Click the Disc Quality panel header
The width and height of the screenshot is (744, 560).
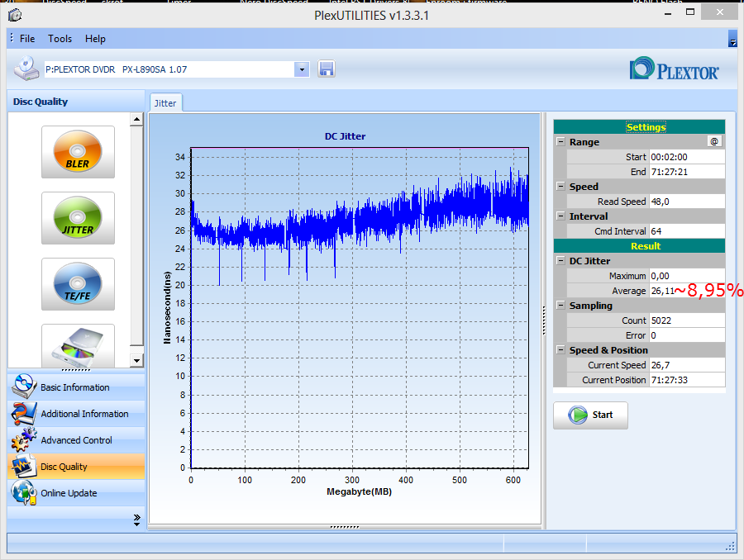[x=76, y=102]
